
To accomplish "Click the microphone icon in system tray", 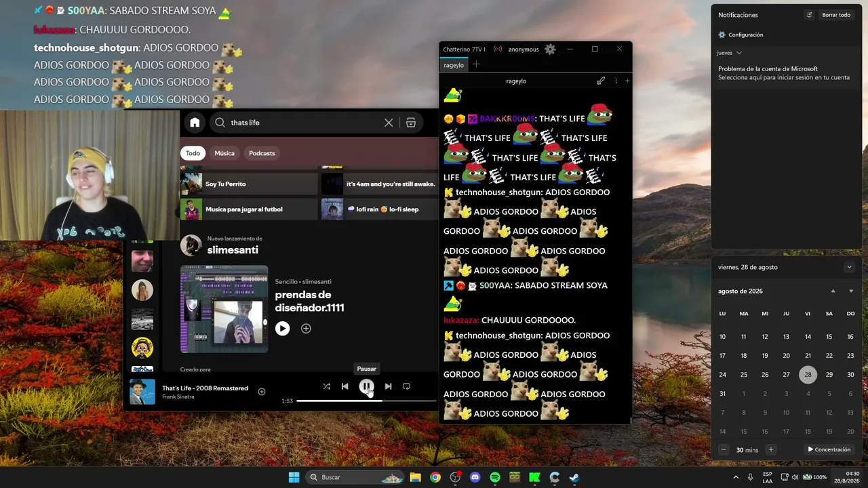I will [x=750, y=477].
